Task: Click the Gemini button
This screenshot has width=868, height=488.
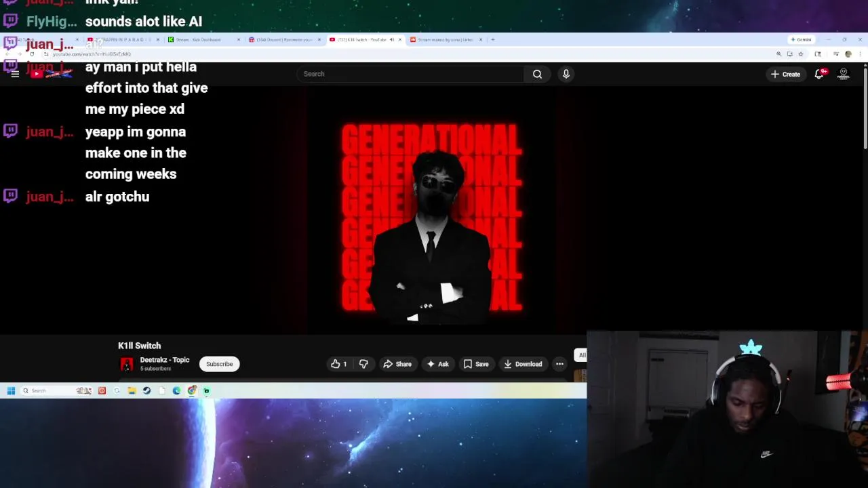Action: tap(801, 39)
